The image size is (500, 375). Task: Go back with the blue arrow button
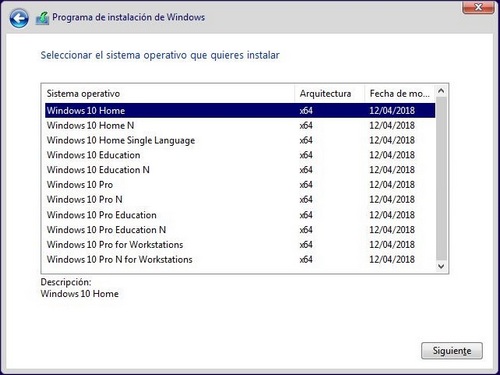coord(19,18)
